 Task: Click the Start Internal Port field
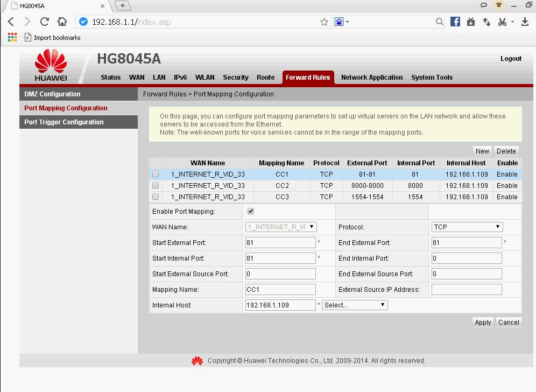[280, 258]
